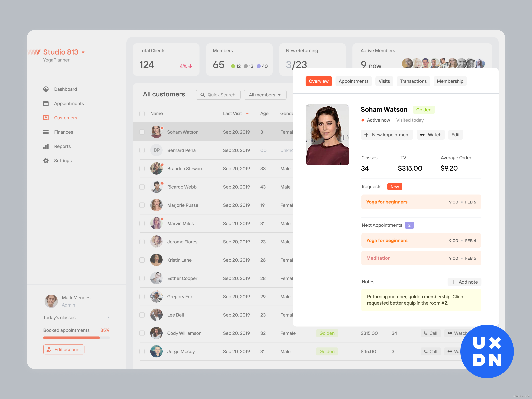Expand the Studio 813 dropdown arrow
This screenshot has height=399, width=532.
83,52
